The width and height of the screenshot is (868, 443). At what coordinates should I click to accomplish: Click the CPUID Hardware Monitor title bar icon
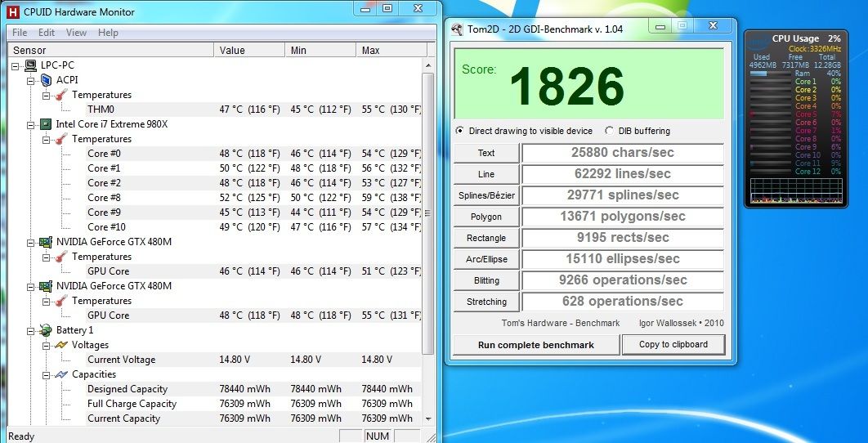click(13, 11)
